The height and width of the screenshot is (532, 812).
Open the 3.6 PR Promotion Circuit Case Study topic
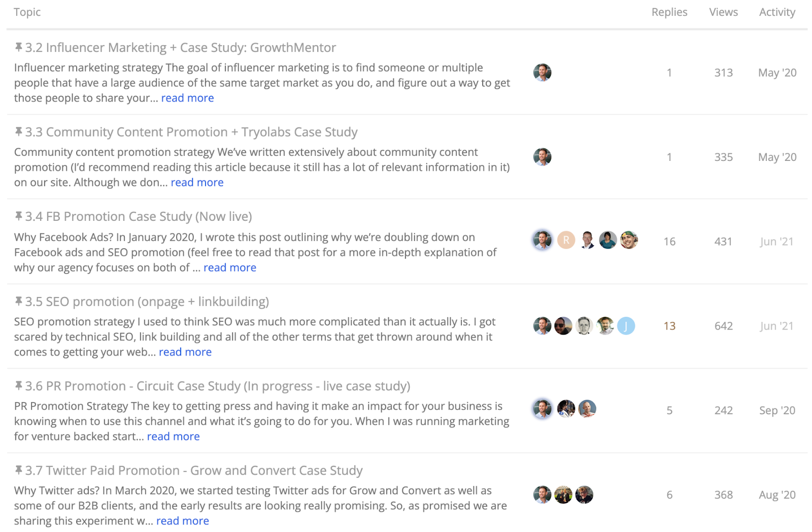click(218, 386)
